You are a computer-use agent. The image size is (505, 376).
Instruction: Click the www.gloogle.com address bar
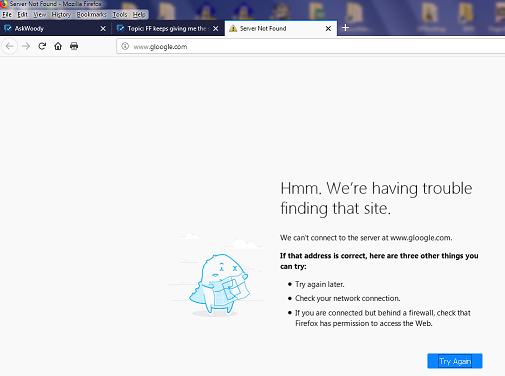311,46
